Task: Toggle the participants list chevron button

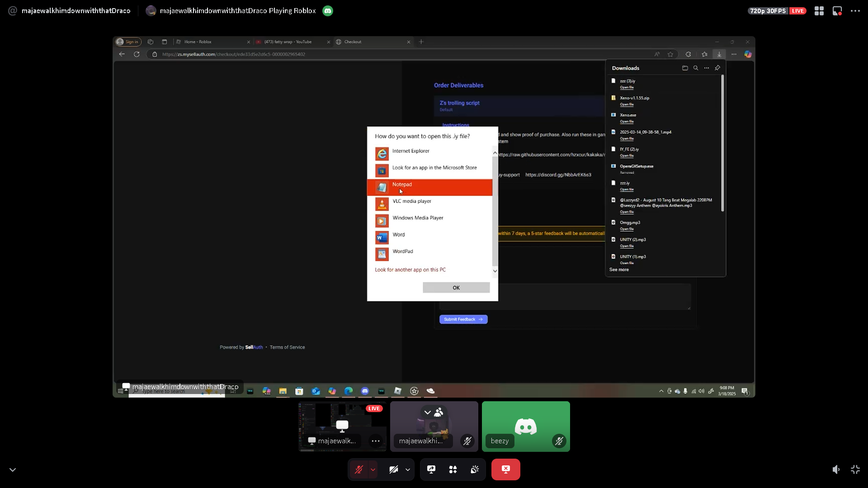Action: point(433,412)
